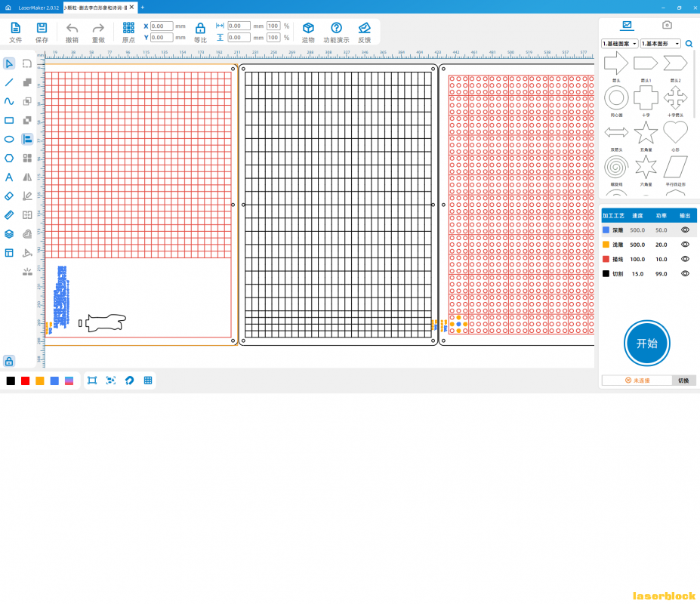Select the text tool letter A
The height and width of the screenshot is (604, 700).
[x=9, y=177]
